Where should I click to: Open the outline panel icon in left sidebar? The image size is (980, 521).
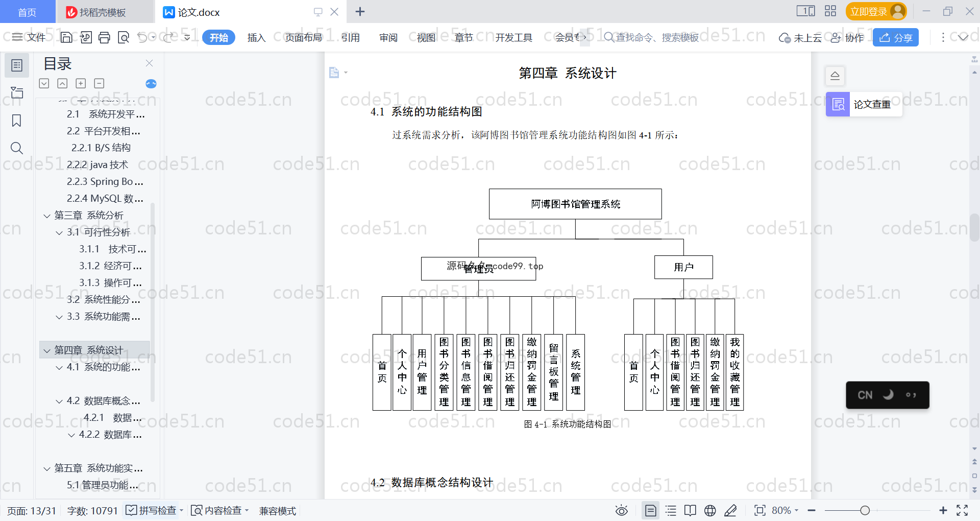click(17, 65)
